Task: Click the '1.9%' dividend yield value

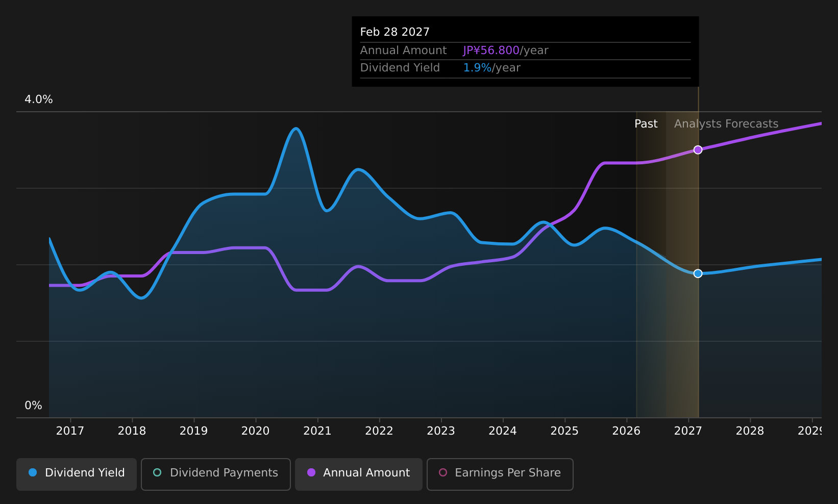Action: point(477,68)
